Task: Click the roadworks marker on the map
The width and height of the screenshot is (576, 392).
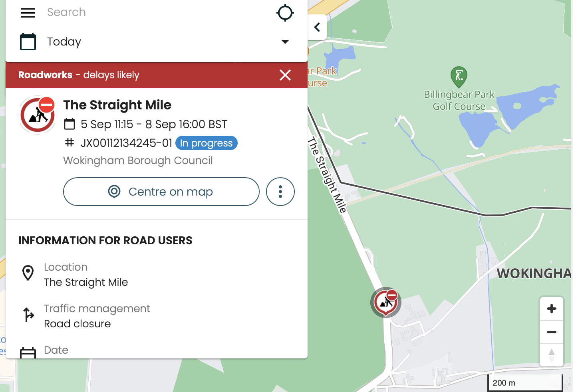Action: (x=385, y=302)
